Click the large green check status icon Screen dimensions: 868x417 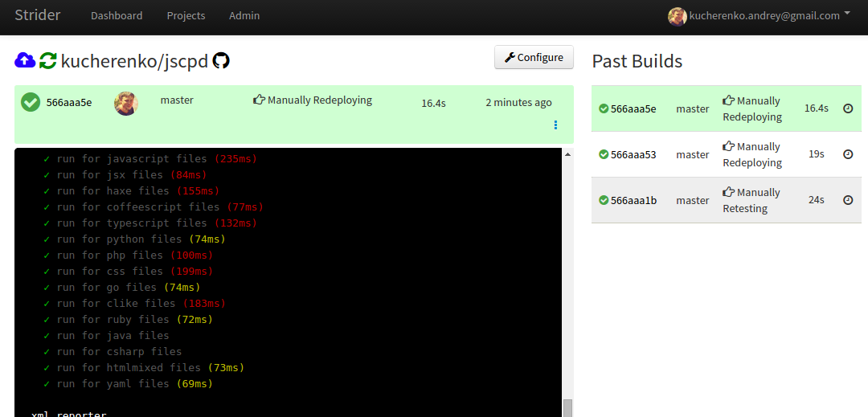31,102
